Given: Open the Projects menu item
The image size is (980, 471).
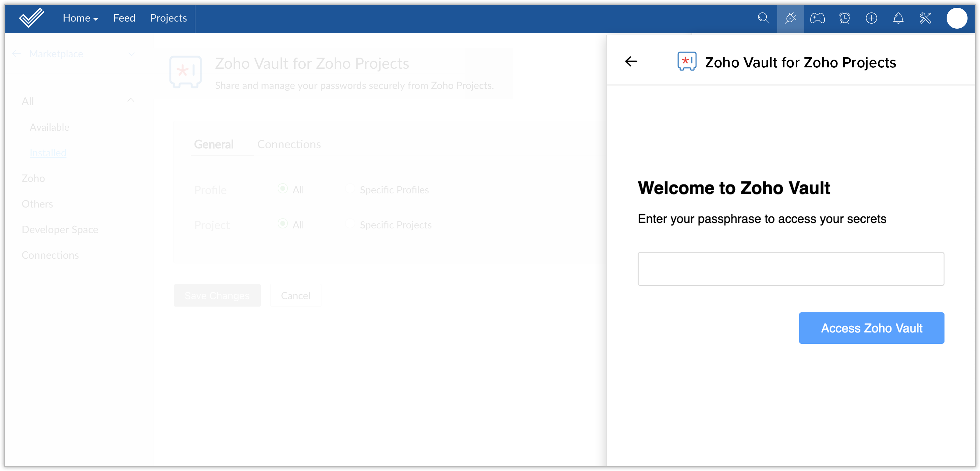Looking at the screenshot, I should point(169,18).
